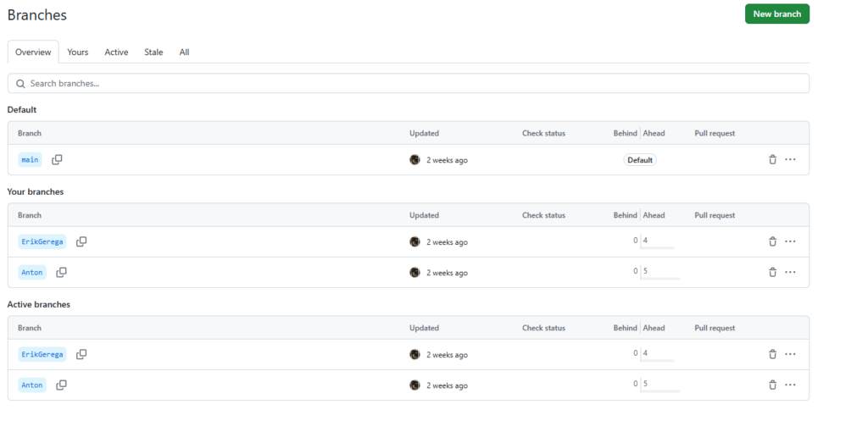Switch to the Active tab
Image resolution: width=868 pixels, height=432 pixels.
116,52
